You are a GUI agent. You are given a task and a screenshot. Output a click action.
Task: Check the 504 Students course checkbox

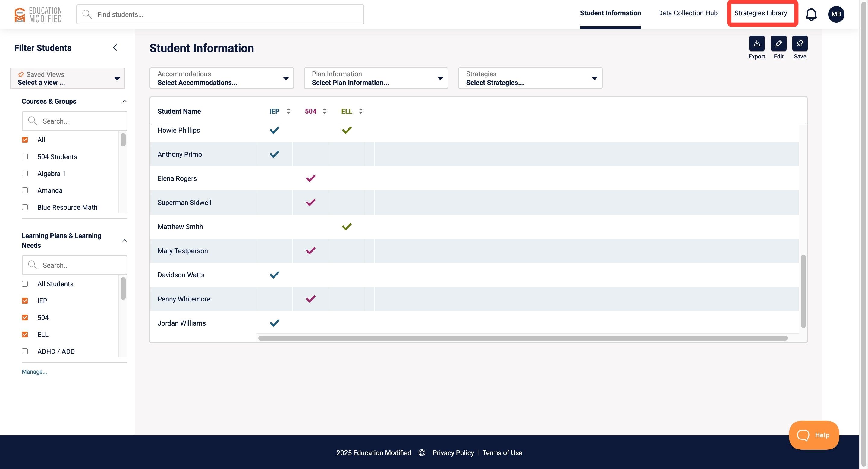coord(25,157)
